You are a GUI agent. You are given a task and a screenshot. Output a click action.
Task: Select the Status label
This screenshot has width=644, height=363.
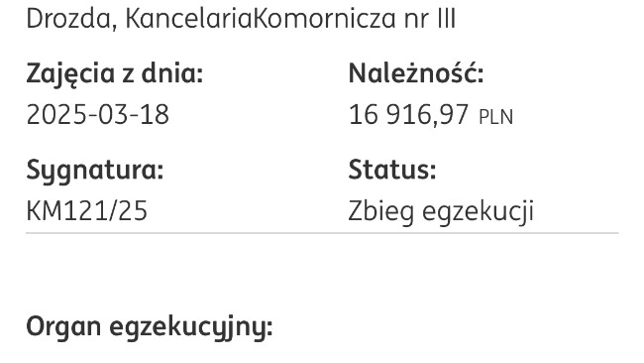point(392,170)
